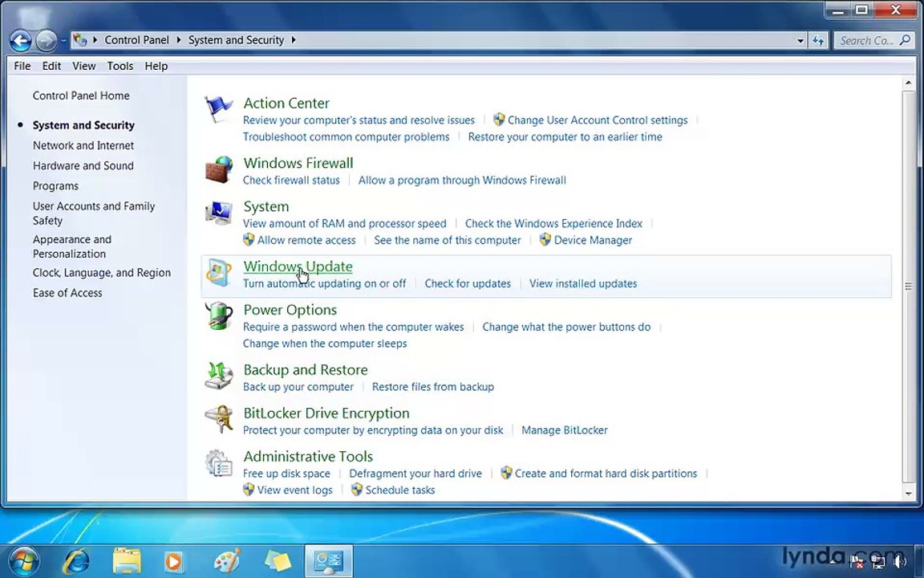
Task: Open Device Manager link
Action: 593,240
